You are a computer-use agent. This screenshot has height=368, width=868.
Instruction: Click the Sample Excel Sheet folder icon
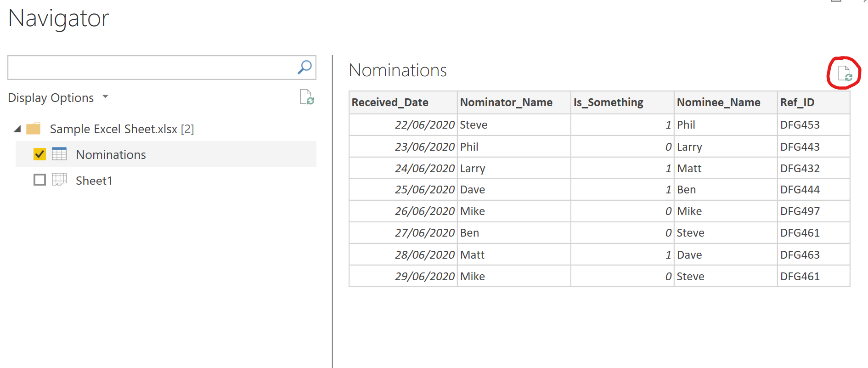34,129
